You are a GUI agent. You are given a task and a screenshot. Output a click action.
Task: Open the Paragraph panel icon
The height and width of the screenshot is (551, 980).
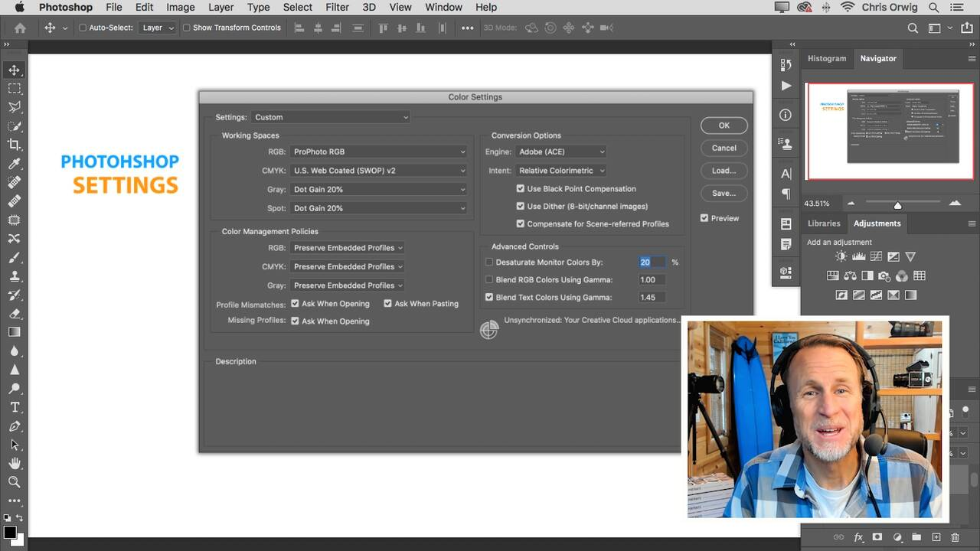tap(786, 194)
